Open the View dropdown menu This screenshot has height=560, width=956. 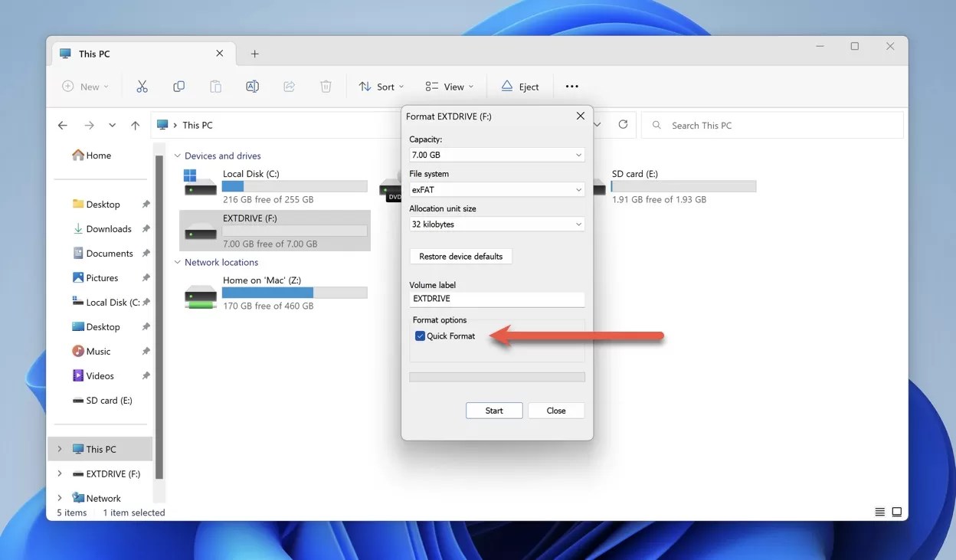tap(450, 87)
